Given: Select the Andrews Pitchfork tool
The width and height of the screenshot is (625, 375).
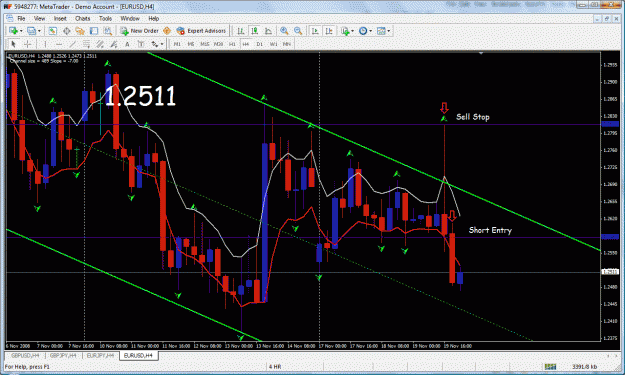Looking at the screenshot, I should (114, 44).
